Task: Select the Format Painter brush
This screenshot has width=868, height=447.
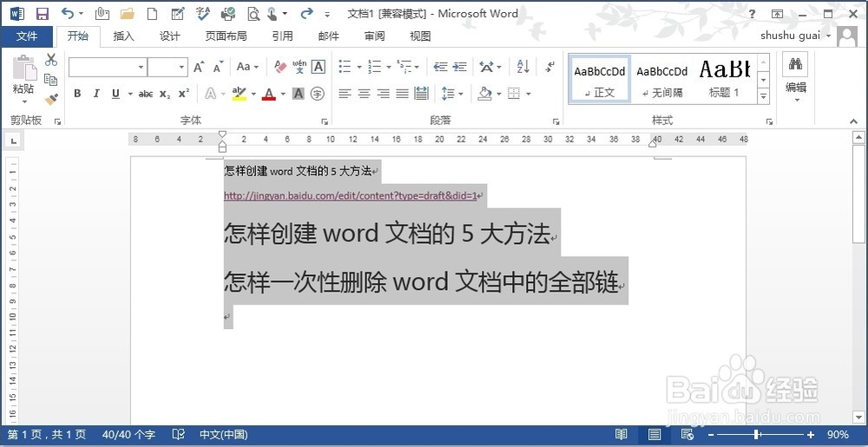Action: pyautogui.click(x=51, y=100)
